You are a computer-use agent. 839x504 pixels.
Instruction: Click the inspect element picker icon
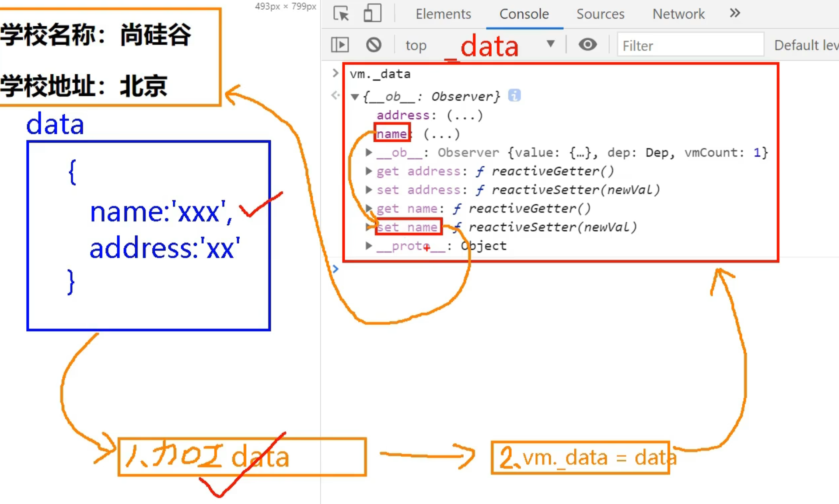[341, 14]
